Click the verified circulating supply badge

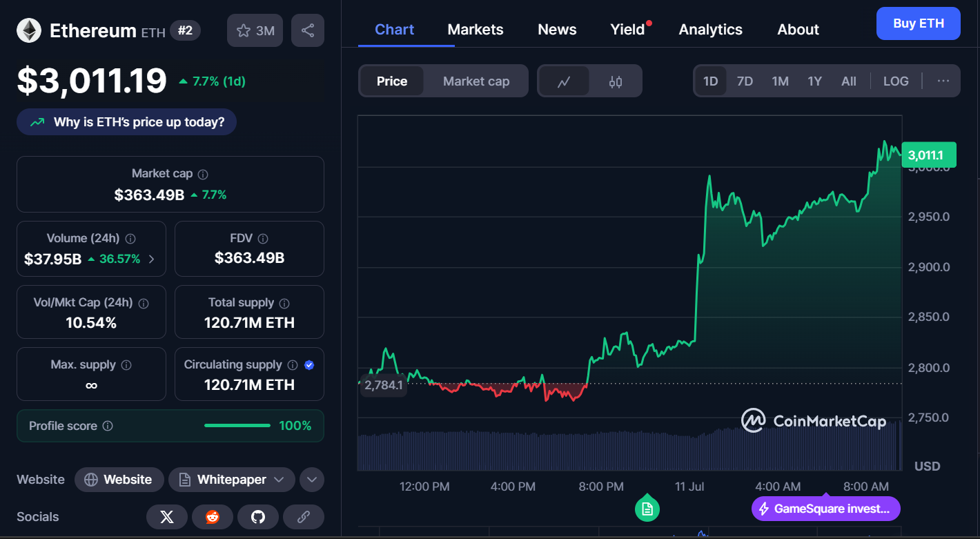click(x=309, y=365)
